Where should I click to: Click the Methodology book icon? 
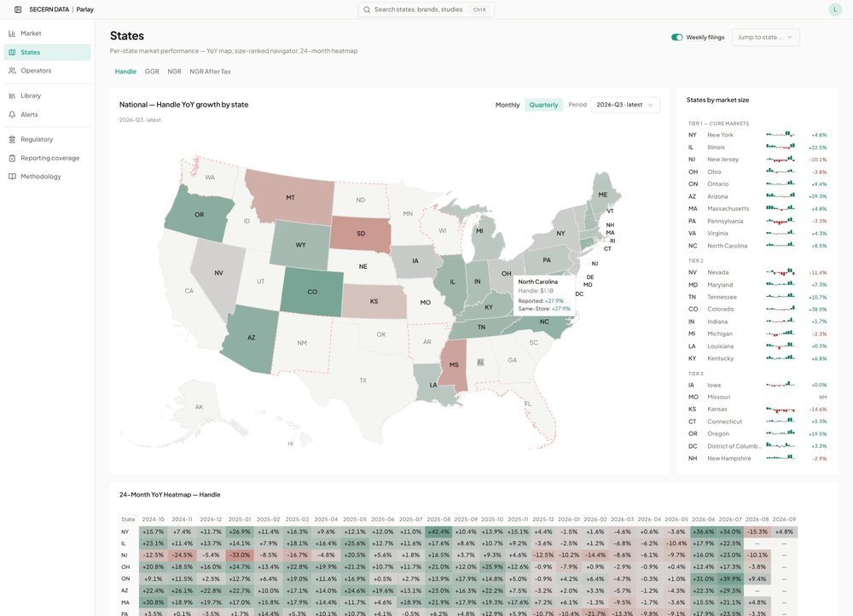click(x=12, y=177)
